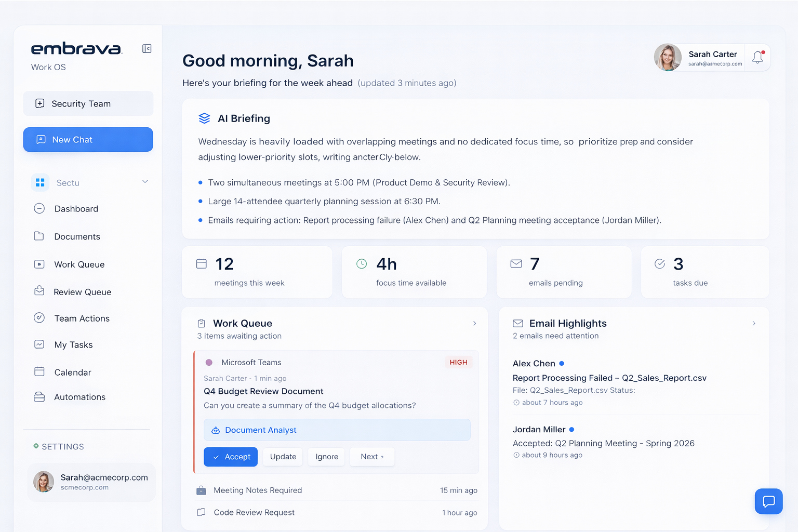The height and width of the screenshot is (532, 798).
Task: Click the Team Actions checkmark icon
Action: (x=39, y=317)
